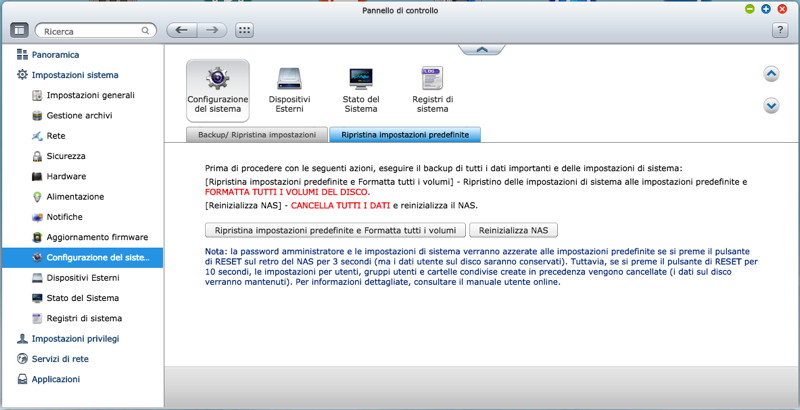The height and width of the screenshot is (410, 800).
Task: Click the grid view apps icon
Action: point(244,30)
